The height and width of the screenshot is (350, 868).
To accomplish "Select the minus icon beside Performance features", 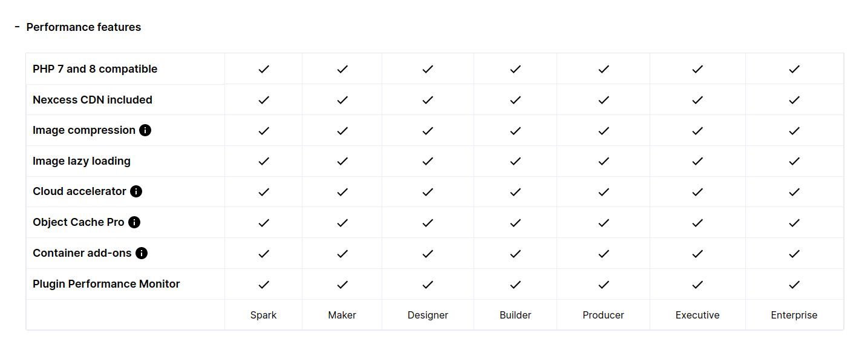I will tap(17, 27).
